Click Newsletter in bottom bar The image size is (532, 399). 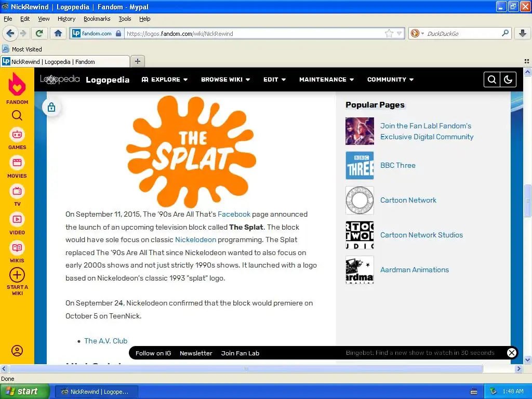coord(196,353)
